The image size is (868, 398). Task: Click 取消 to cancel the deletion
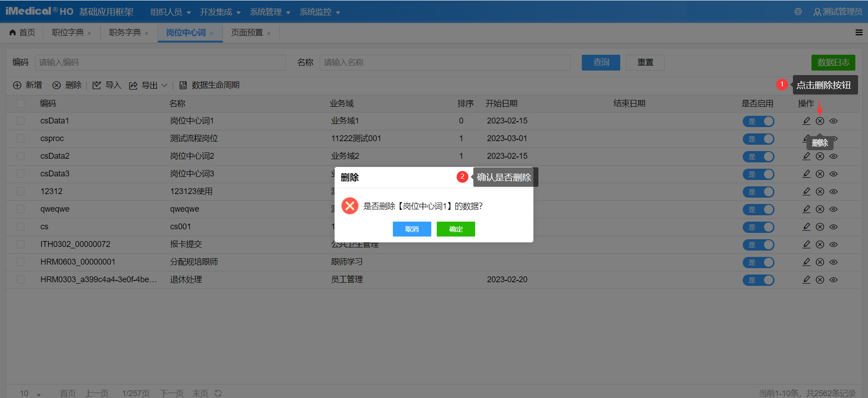(x=412, y=229)
